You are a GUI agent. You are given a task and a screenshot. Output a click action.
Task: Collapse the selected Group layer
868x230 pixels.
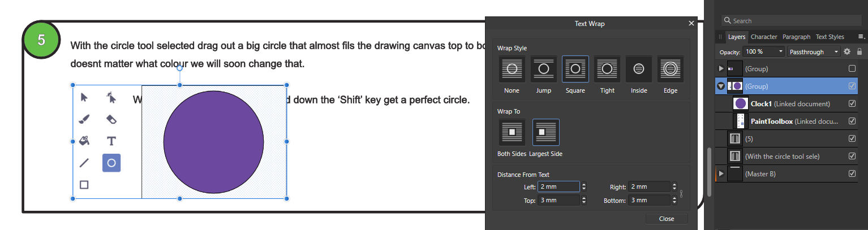pyautogui.click(x=721, y=86)
